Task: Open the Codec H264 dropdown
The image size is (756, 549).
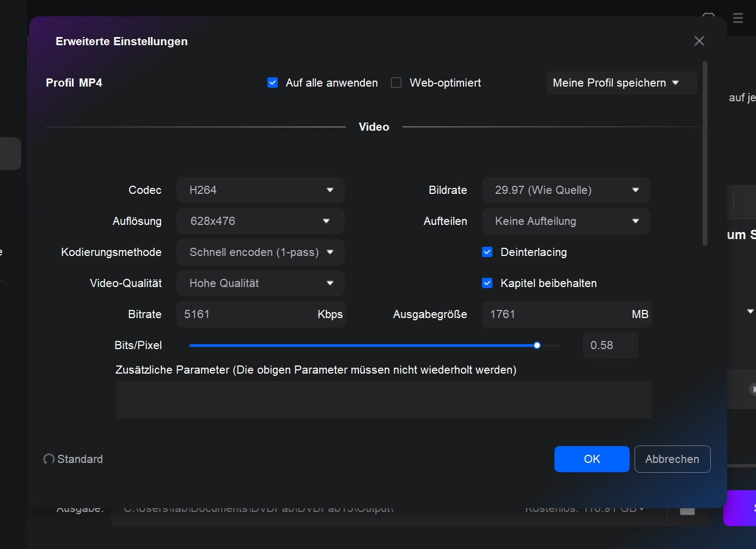Action: tap(260, 190)
